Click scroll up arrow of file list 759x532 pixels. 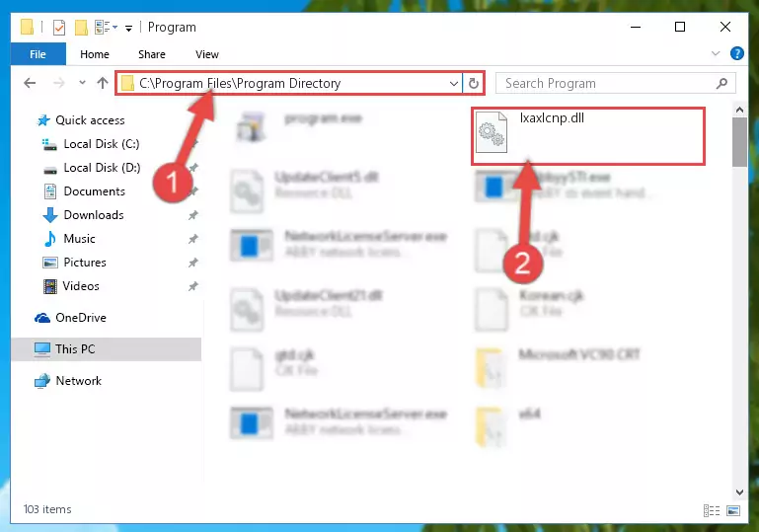tap(739, 110)
